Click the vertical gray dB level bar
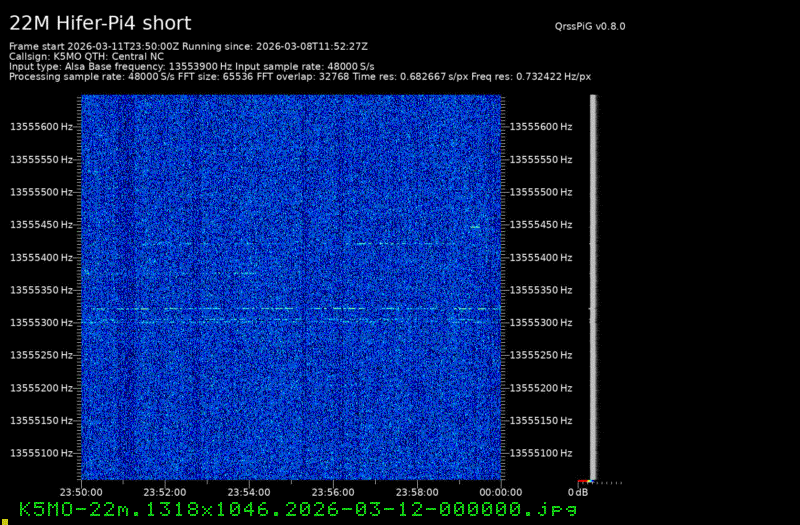 point(593,287)
